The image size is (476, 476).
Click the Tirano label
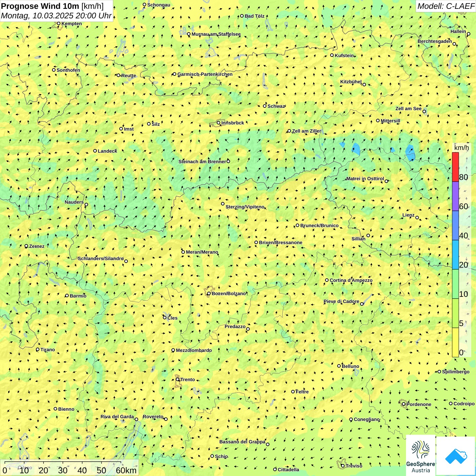pyautogui.click(x=48, y=350)
